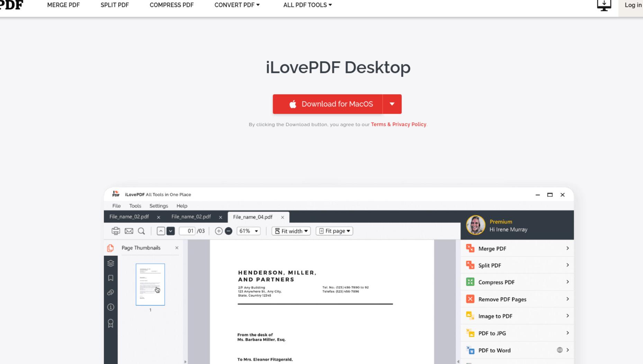The height and width of the screenshot is (364, 643).
Task: Click the zoom out minus icon
Action: tap(228, 231)
